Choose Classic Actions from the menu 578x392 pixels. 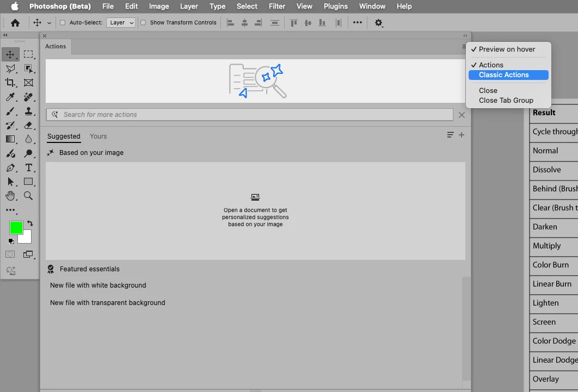click(508, 75)
